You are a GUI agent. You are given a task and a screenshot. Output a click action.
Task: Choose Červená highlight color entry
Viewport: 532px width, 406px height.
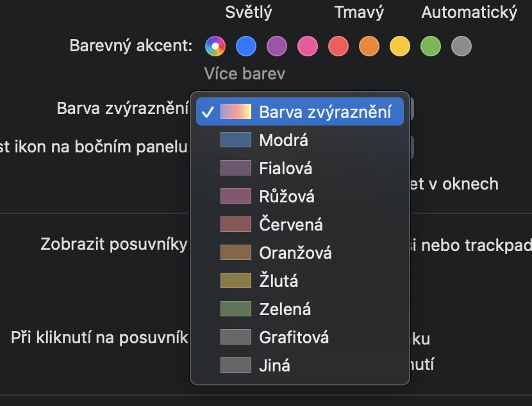pos(290,225)
